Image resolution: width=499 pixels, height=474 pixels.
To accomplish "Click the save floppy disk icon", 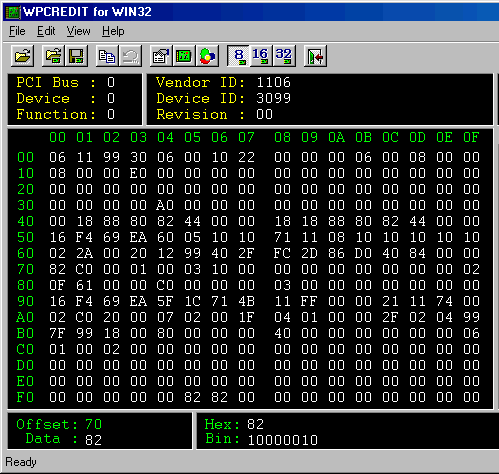I will click(76, 56).
